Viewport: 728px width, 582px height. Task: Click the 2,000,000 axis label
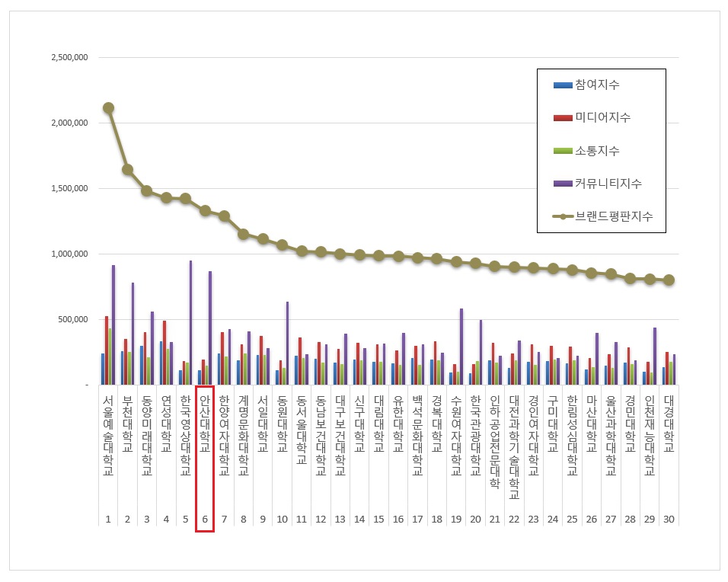(x=69, y=123)
